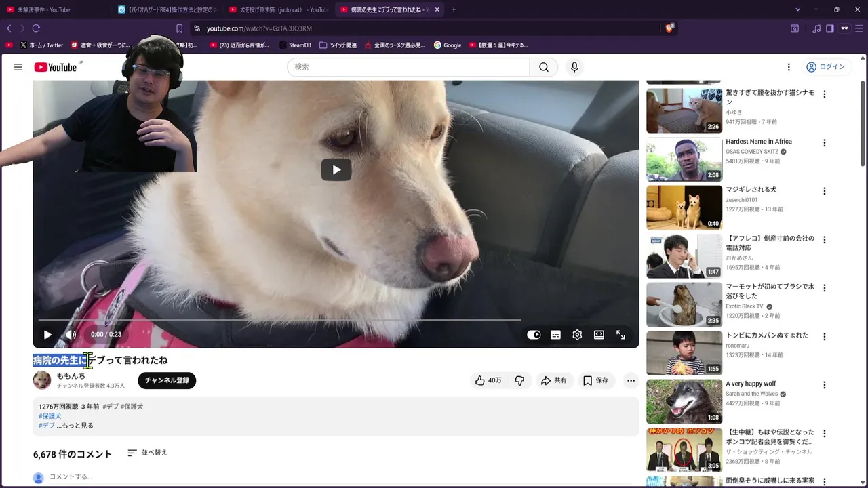Like the video (40万)
The width and height of the screenshot is (868, 488).
coord(489,380)
